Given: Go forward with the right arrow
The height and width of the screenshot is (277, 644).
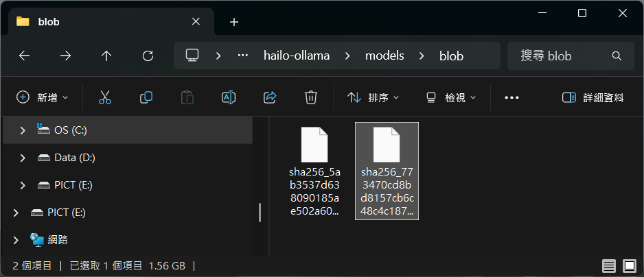Looking at the screenshot, I should tap(65, 56).
